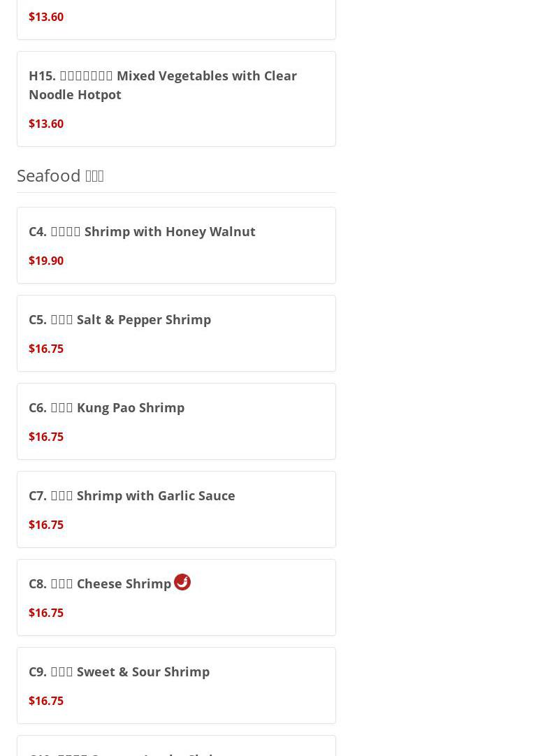Image resolution: width=538 pixels, height=756 pixels.
Task: Click the price below Cheese Shrimp
Action: pos(46,613)
